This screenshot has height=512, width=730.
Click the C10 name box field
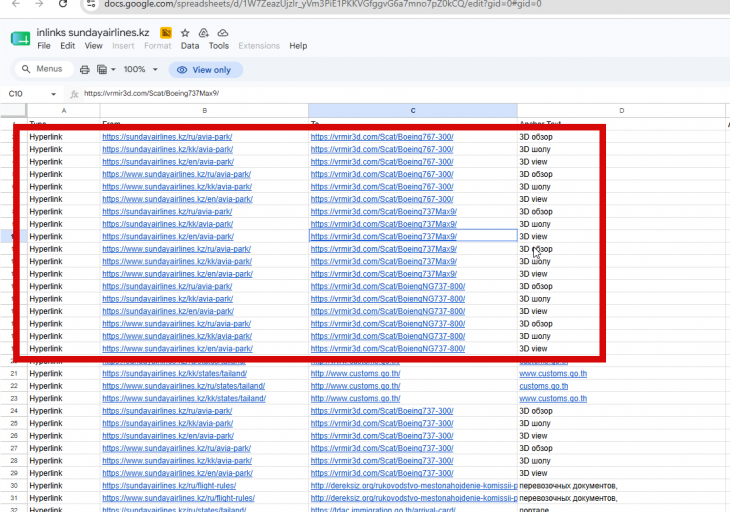pos(28,94)
